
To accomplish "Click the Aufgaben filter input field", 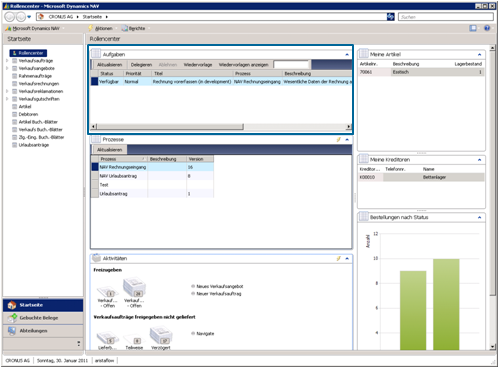I will click(x=291, y=64).
